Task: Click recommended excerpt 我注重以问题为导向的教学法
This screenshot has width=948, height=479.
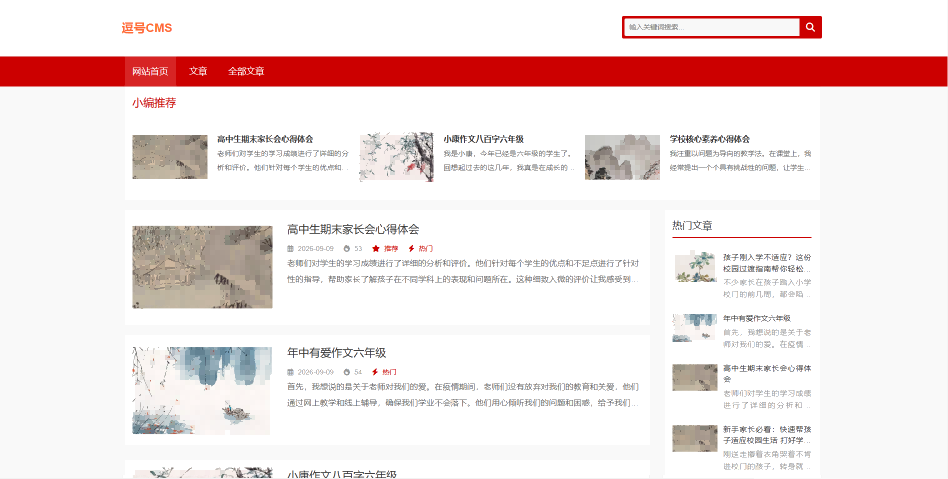Action: pos(741,161)
